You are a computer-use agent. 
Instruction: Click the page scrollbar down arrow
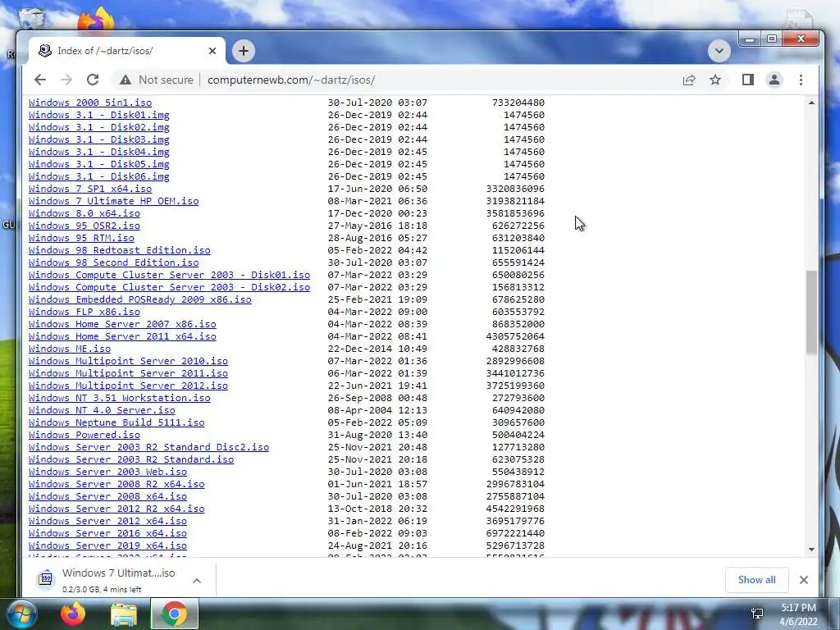click(x=811, y=549)
